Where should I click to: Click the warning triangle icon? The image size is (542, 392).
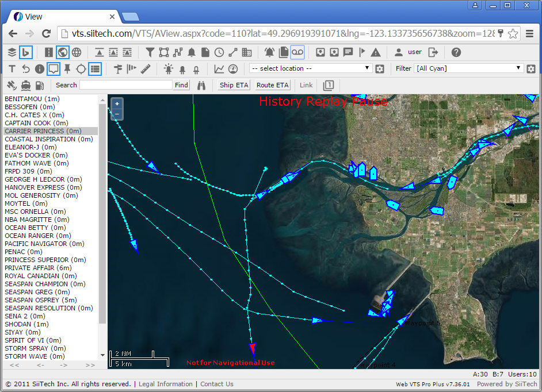[376, 52]
